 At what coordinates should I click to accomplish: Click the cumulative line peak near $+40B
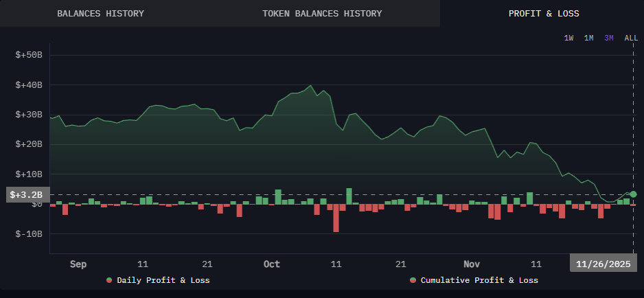coord(310,86)
